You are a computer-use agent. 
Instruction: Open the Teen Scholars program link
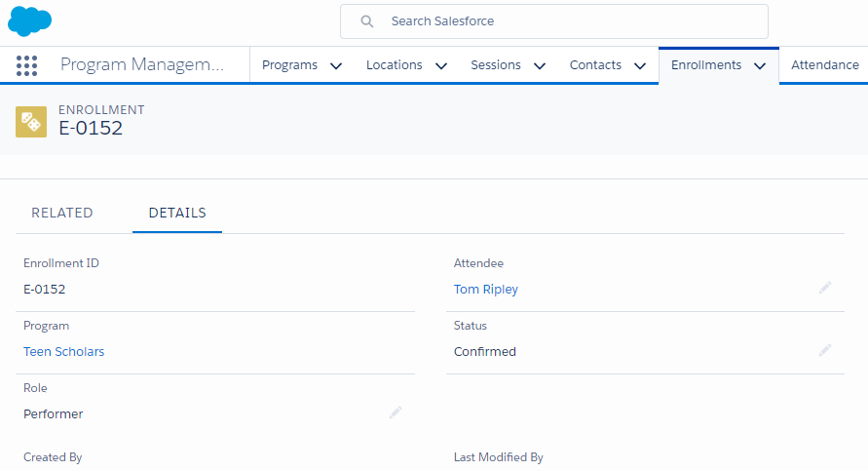tap(63, 351)
